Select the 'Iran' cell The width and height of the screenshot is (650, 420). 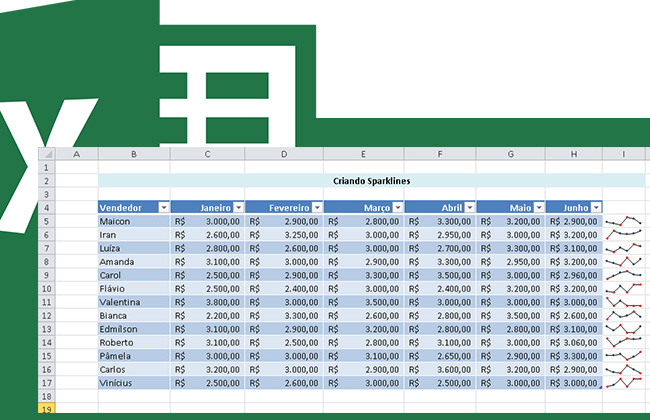pos(134,235)
